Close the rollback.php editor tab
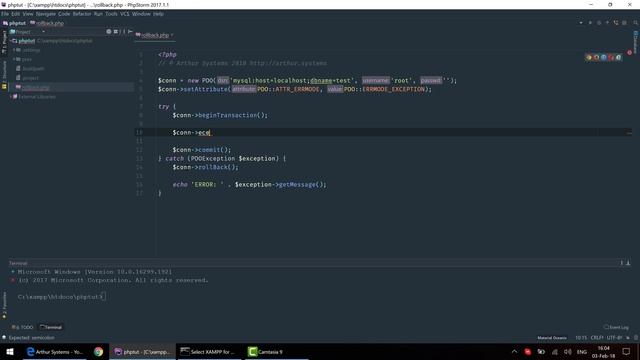This screenshot has height=360, width=640. click(172, 35)
